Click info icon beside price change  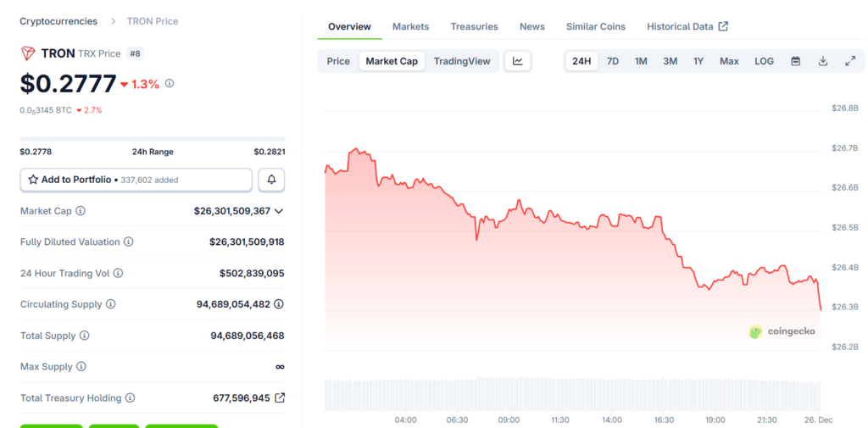coord(170,83)
